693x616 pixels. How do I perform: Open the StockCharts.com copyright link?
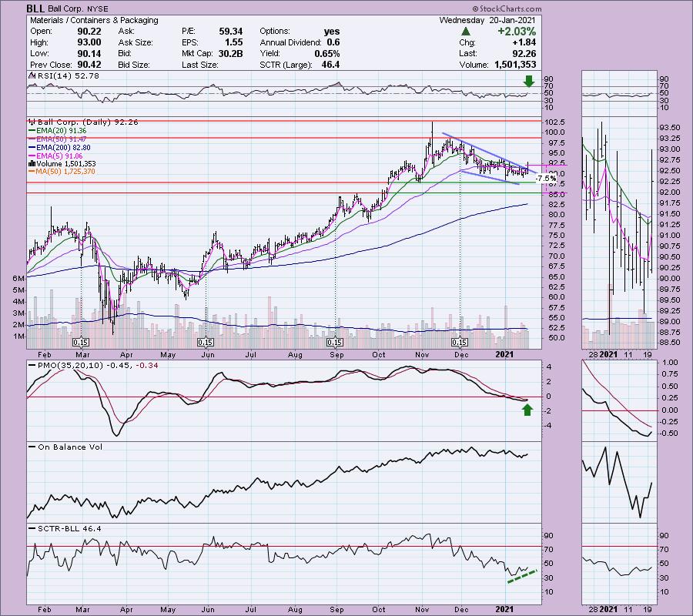coord(507,8)
